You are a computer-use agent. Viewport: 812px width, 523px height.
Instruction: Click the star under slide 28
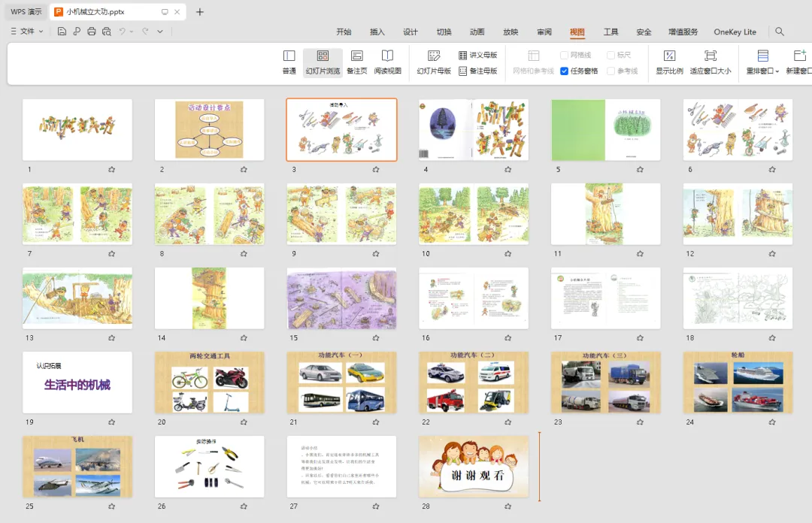[x=508, y=506]
